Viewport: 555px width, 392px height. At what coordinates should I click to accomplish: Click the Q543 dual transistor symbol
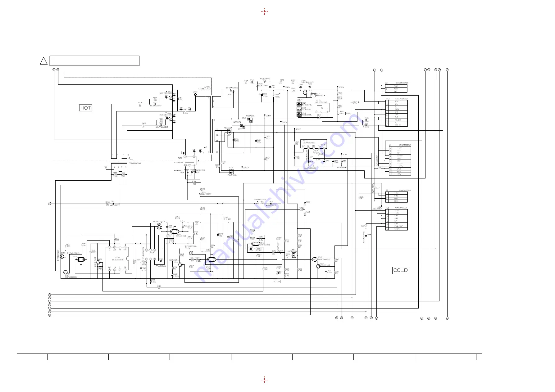(175, 232)
